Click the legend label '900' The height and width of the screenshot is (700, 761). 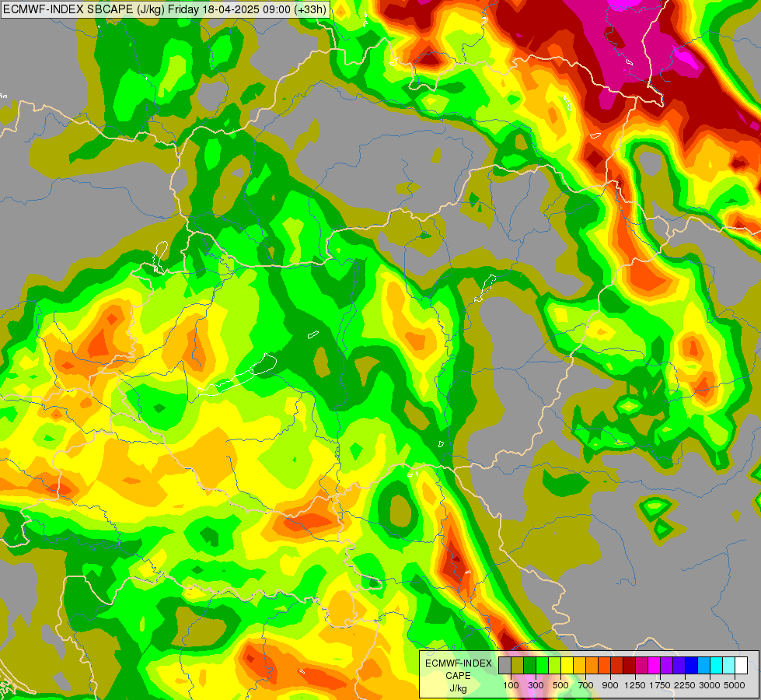[x=610, y=685]
